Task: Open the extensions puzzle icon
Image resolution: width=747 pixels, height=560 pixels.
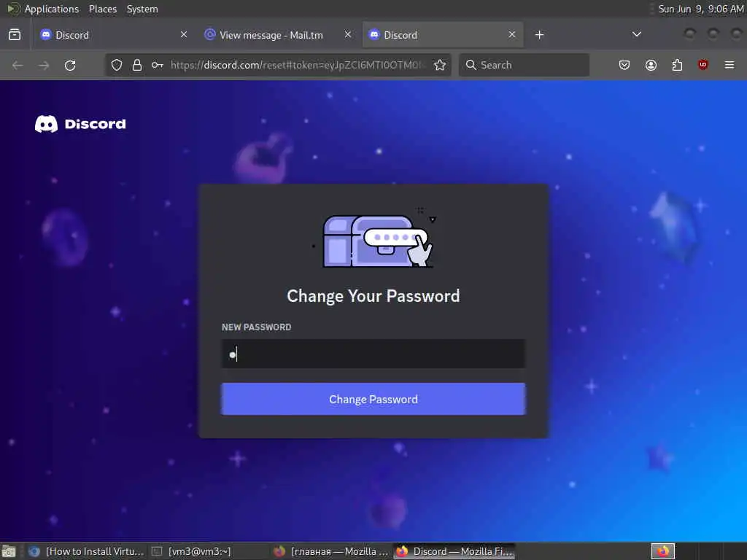Action: pos(677,65)
